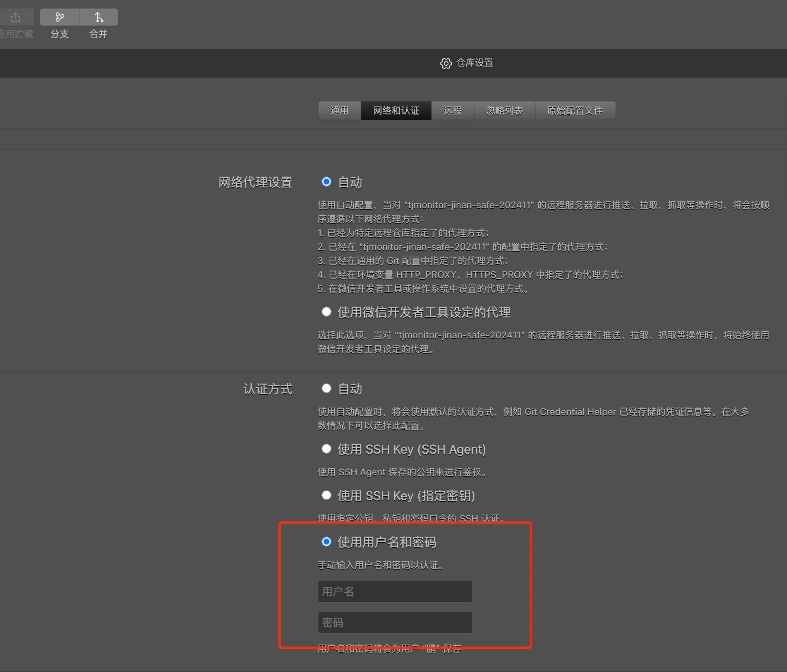Select the 网络和认证 tab
This screenshot has height=672, width=787.
coord(396,111)
